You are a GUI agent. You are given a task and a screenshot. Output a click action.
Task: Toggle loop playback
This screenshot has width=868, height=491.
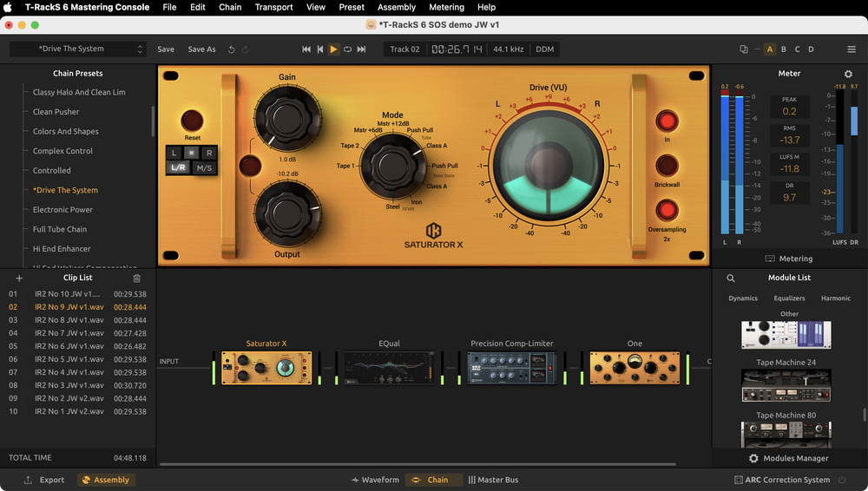click(x=347, y=49)
